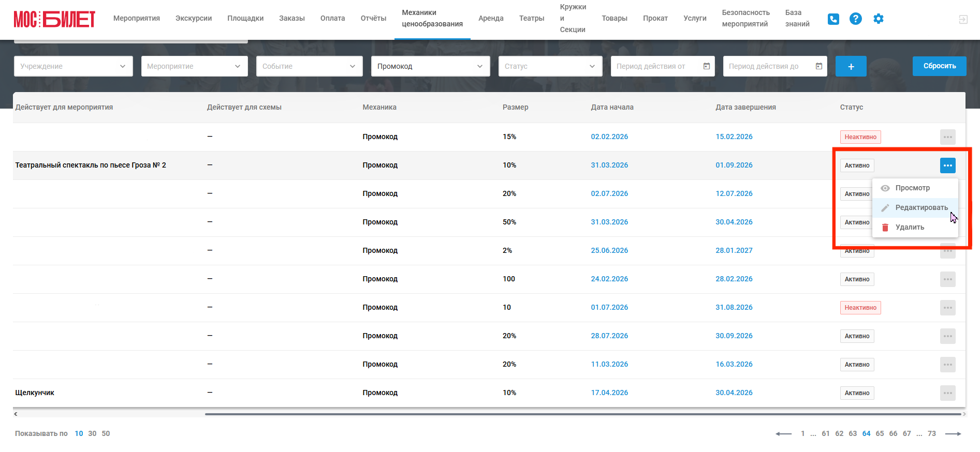Click the horizontal table scrollbar

[x=582, y=414]
